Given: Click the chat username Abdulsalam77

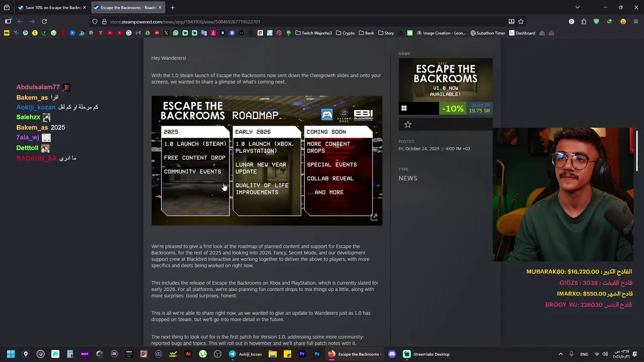Looking at the screenshot, I should click(38, 87).
